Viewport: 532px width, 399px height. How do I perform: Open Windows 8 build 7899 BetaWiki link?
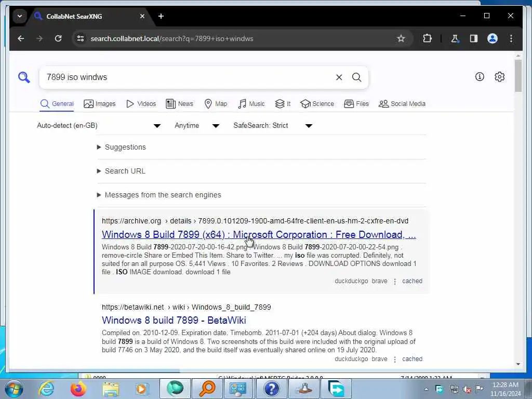click(174, 320)
